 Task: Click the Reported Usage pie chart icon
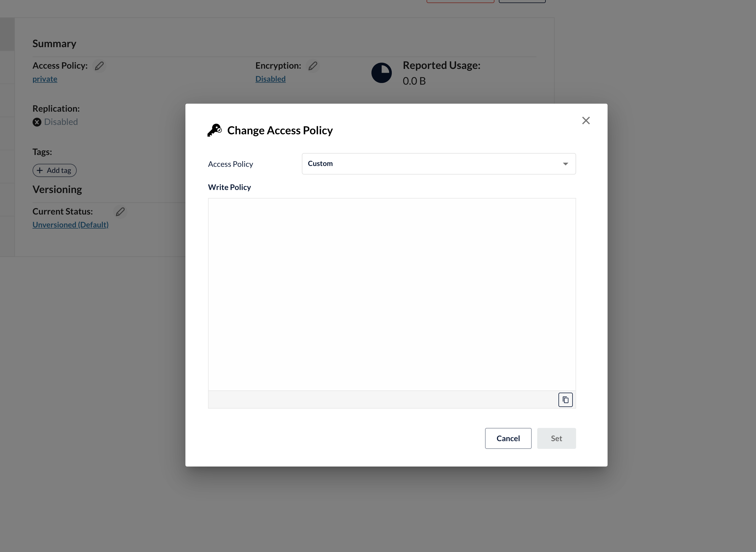[x=381, y=73]
